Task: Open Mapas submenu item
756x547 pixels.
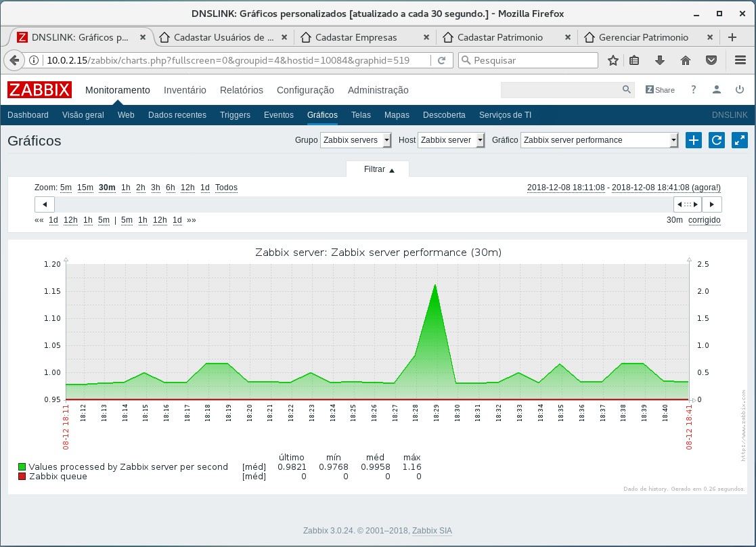Action: pyautogui.click(x=397, y=115)
